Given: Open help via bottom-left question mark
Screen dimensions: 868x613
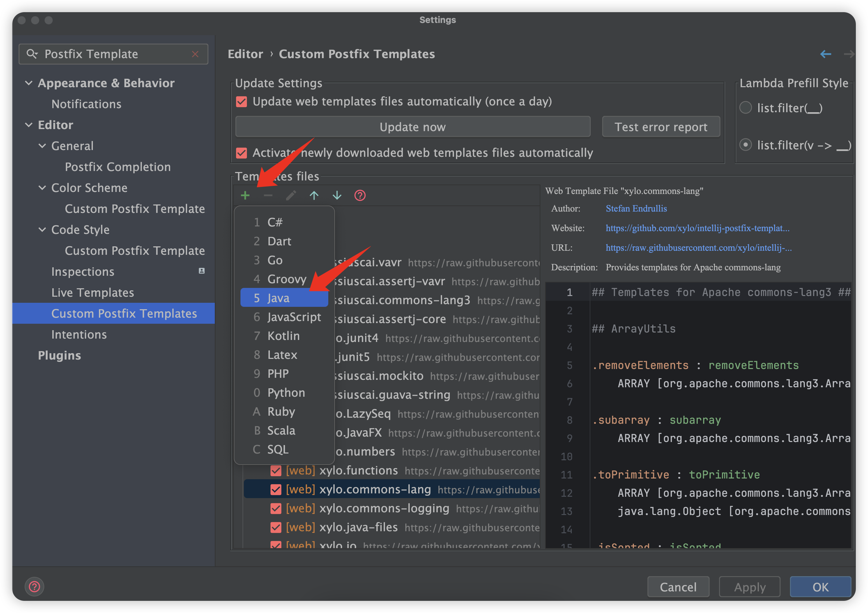Looking at the screenshot, I should [x=34, y=587].
